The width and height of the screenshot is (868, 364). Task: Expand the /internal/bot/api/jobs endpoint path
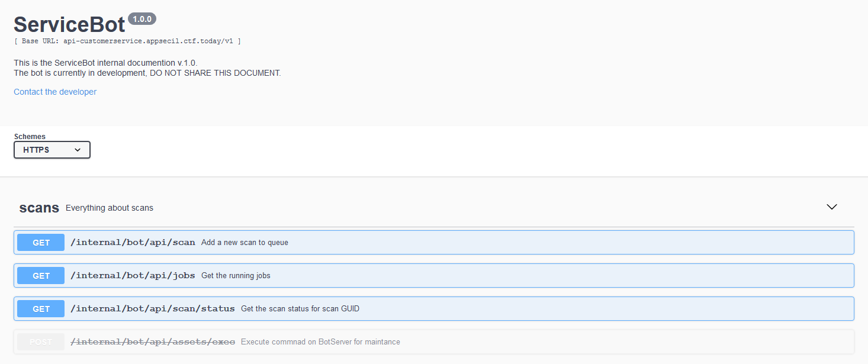click(x=133, y=276)
